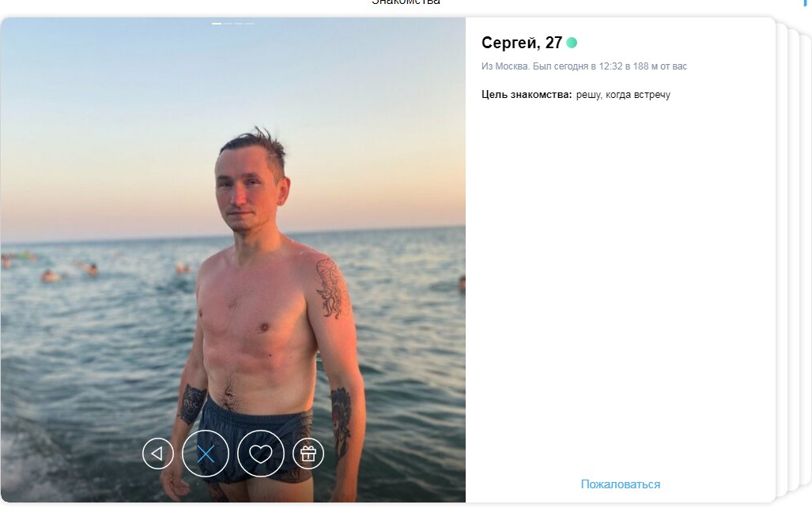Skip Сергей with the X icon
The image size is (812, 512).
pos(206,454)
